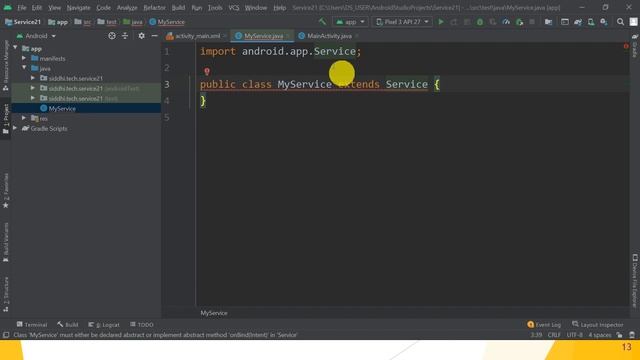Expand the siddhi.tech.service21 androidTest package

tap(33, 88)
